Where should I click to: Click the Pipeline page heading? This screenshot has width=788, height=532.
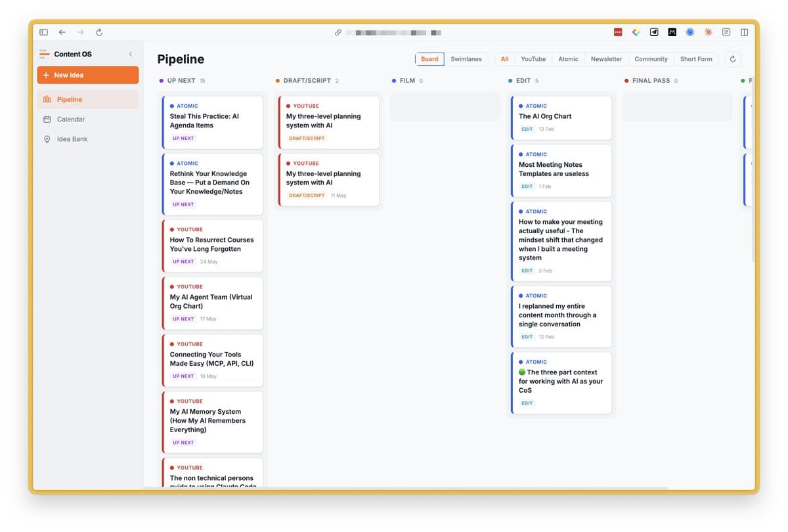(x=181, y=59)
